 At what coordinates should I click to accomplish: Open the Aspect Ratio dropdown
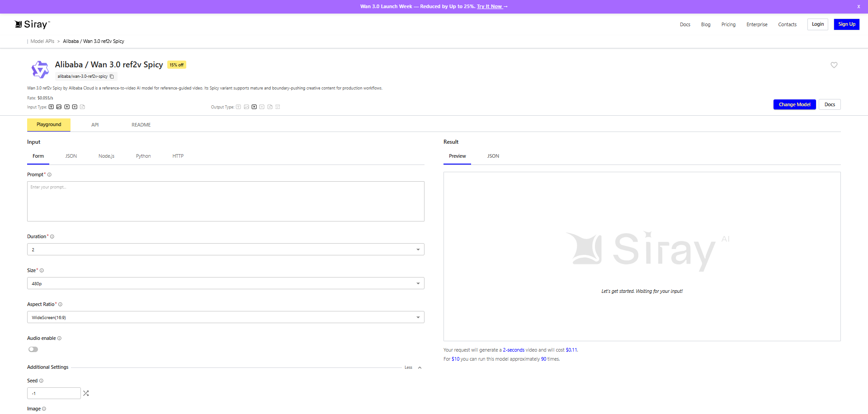coord(226,317)
